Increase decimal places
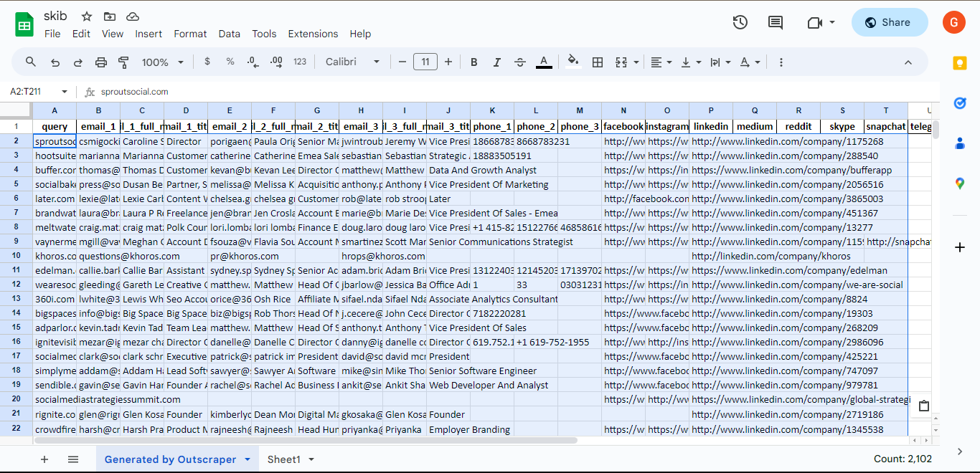 tap(276, 62)
